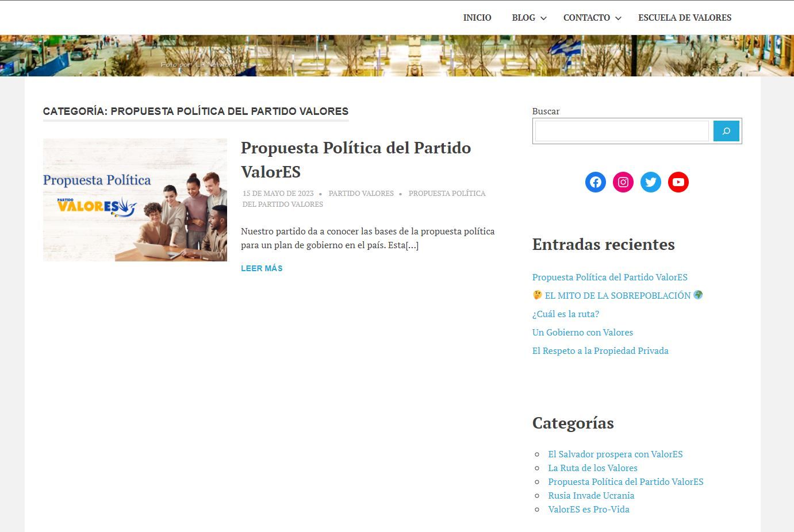Expand the BLOG menu chevron

click(543, 18)
